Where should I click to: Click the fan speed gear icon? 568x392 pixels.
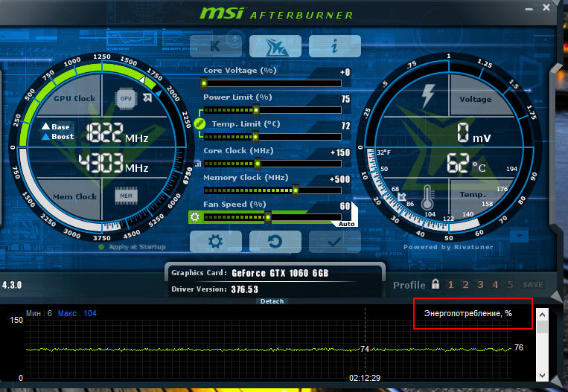194,216
